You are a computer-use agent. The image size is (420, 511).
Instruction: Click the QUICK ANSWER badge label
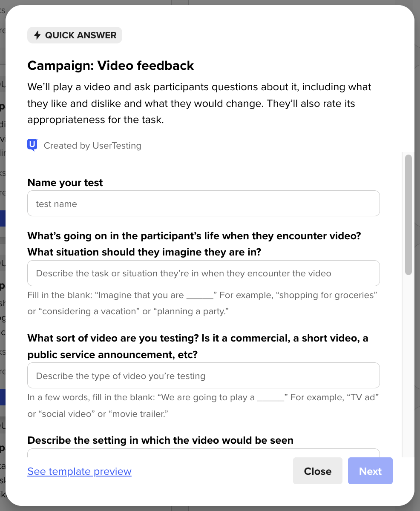click(81, 35)
